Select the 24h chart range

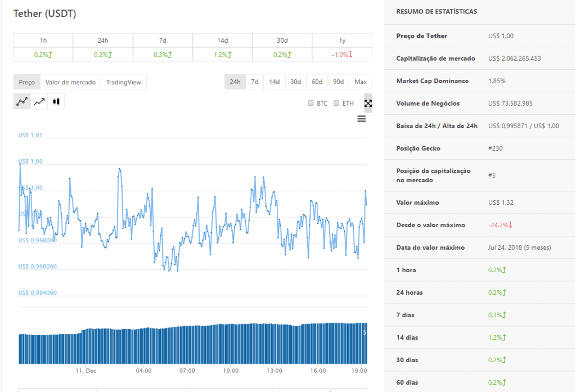(x=235, y=82)
